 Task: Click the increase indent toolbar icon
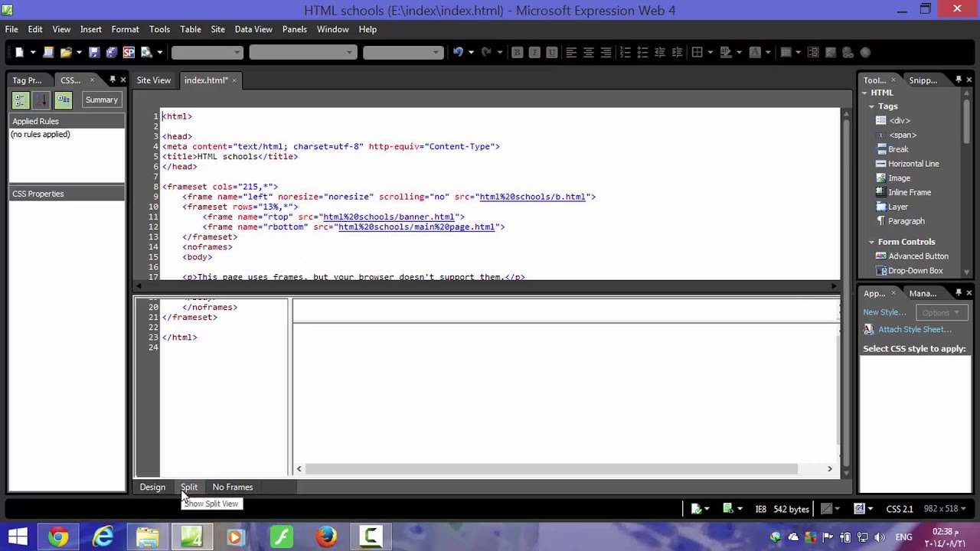click(677, 52)
